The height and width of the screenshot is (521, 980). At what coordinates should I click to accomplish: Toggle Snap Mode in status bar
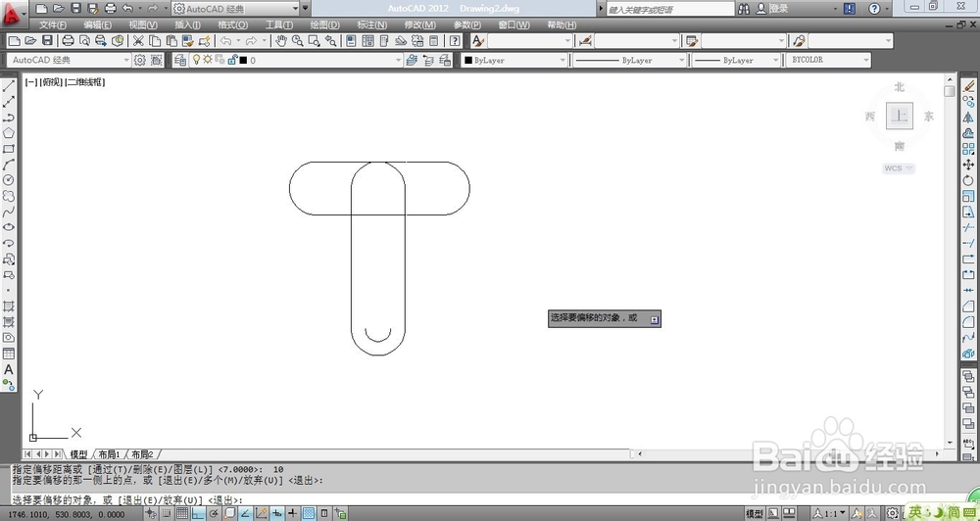[x=167, y=513]
